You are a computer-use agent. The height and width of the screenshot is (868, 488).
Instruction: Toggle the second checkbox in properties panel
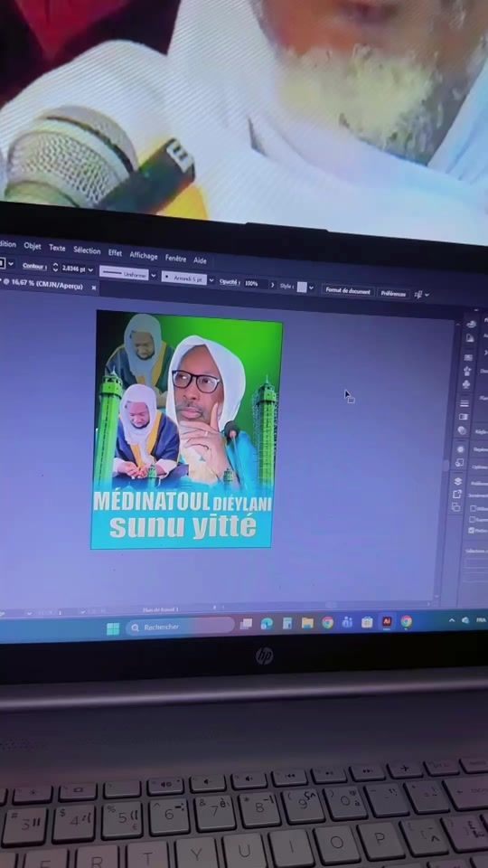pos(472,520)
